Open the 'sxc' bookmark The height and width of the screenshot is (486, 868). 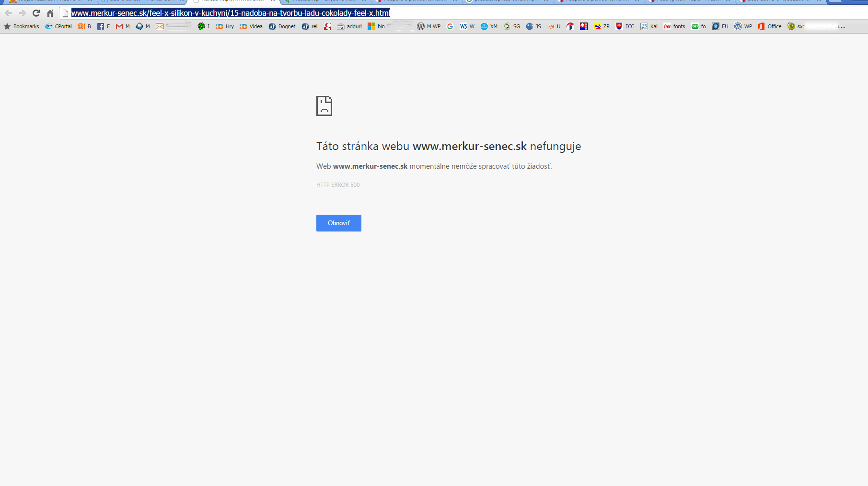coord(817,26)
